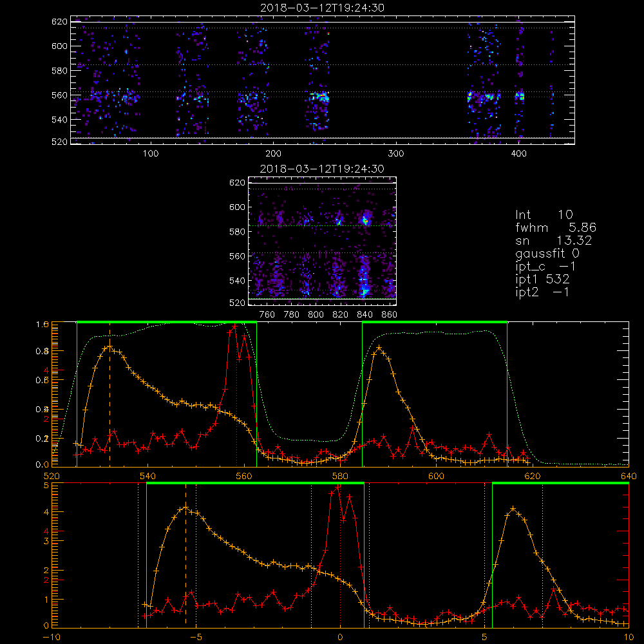Click x-axis label 840 under middle image
The image size is (644, 644).
[x=365, y=315]
